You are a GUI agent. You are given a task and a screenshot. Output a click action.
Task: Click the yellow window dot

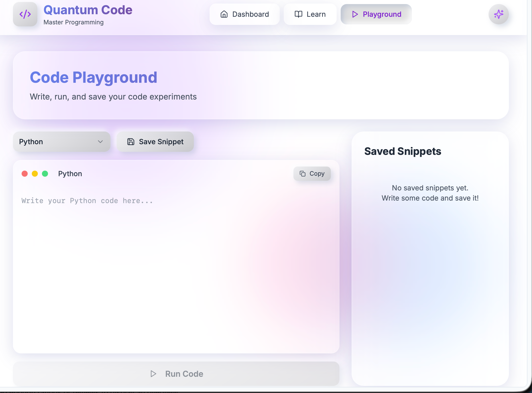pos(35,174)
